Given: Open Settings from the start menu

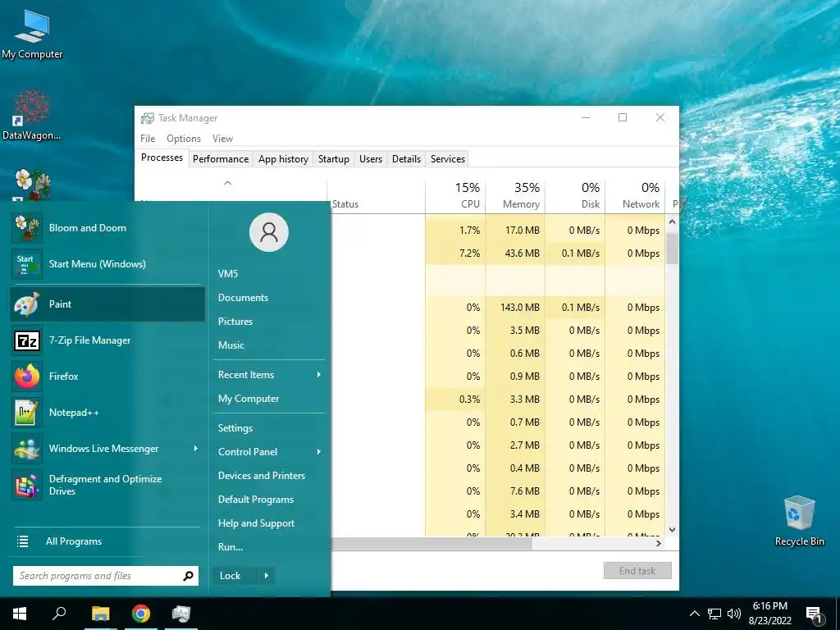Looking at the screenshot, I should coord(235,428).
